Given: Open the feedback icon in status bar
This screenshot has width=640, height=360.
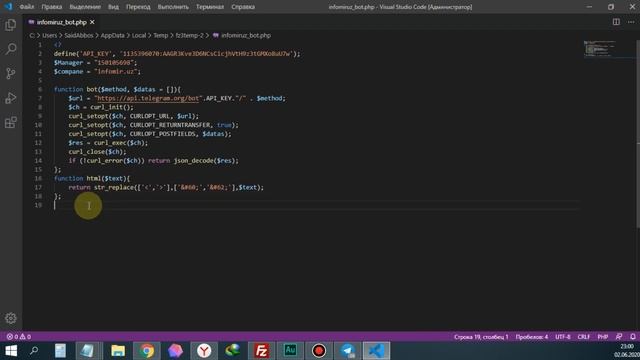Looking at the screenshot, I should coord(619,337).
